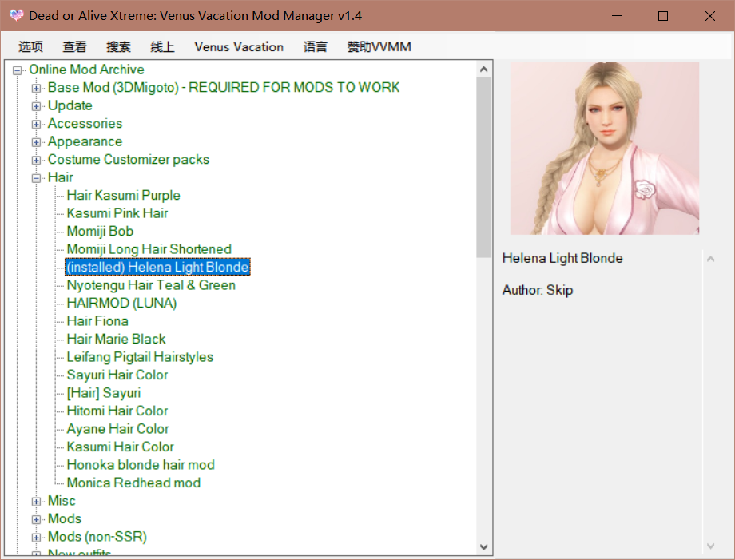
Task: Click the Author: Skip text
Action: coord(538,290)
